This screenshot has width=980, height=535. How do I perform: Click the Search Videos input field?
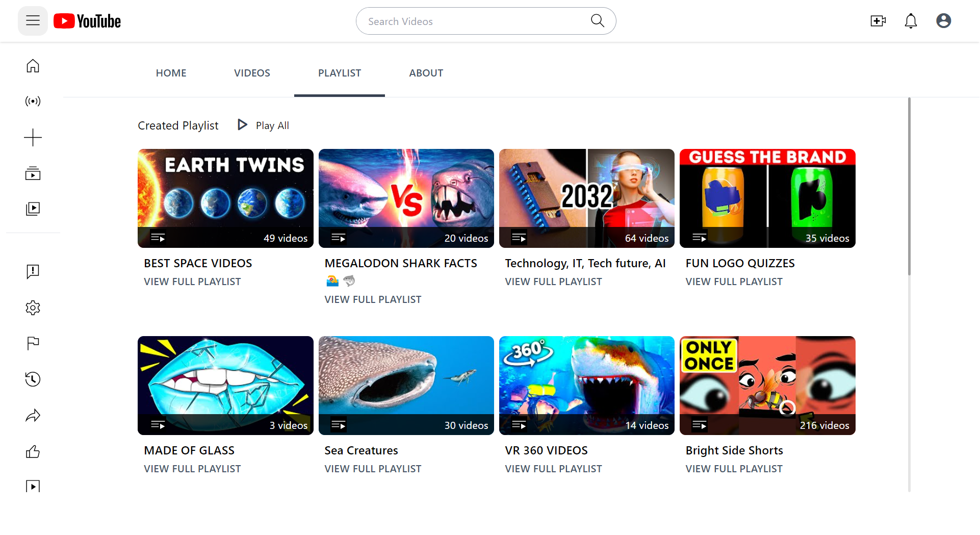click(474, 21)
